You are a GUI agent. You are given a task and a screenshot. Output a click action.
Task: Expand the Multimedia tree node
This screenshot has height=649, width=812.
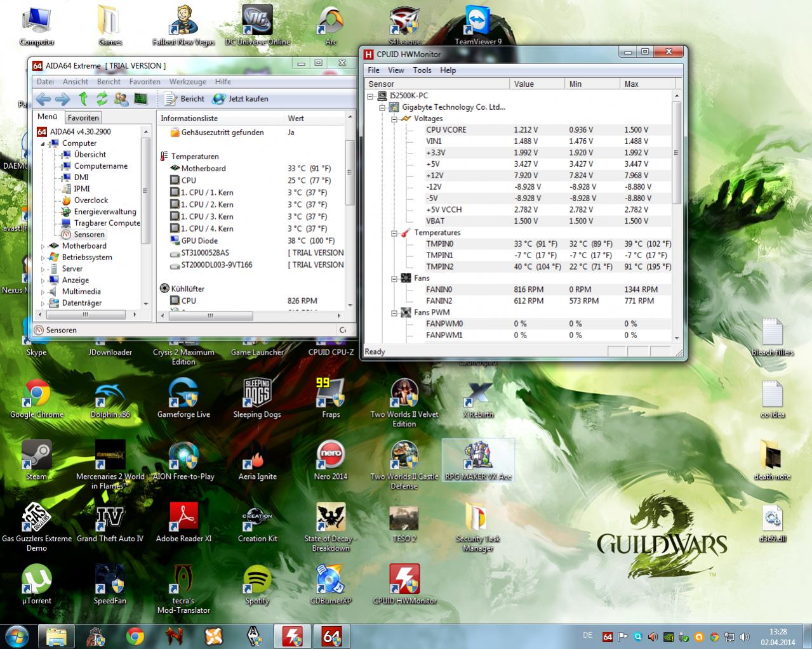[x=43, y=292]
